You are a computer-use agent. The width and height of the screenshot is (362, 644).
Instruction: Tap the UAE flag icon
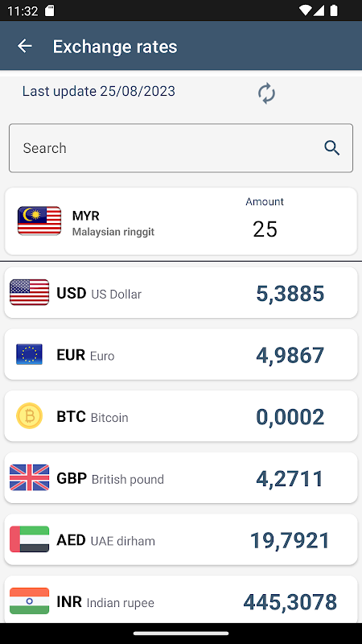pos(29,539)
